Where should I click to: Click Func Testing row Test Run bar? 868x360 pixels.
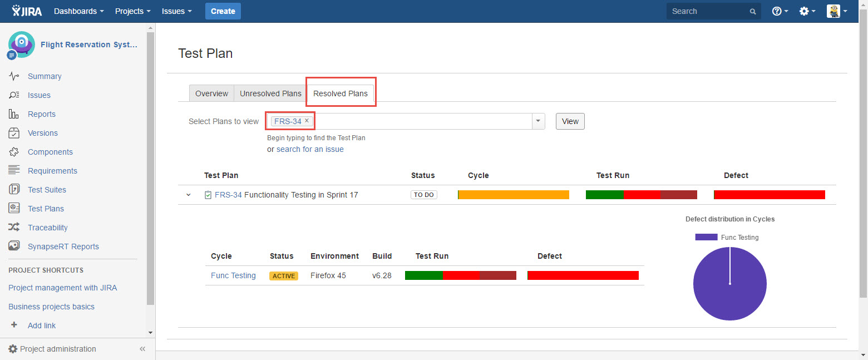click(461, 275)
